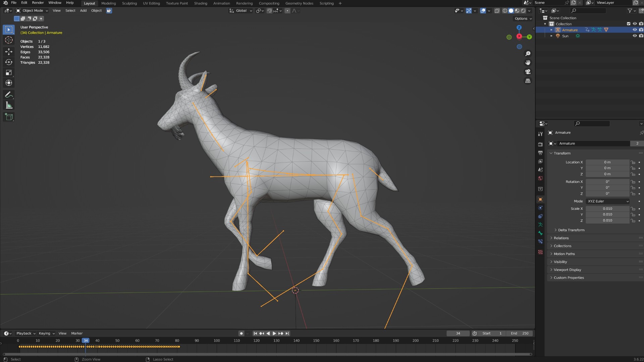The image size is (644, 362).
Task: Select the Scale tool
Action: coord(9,72)
